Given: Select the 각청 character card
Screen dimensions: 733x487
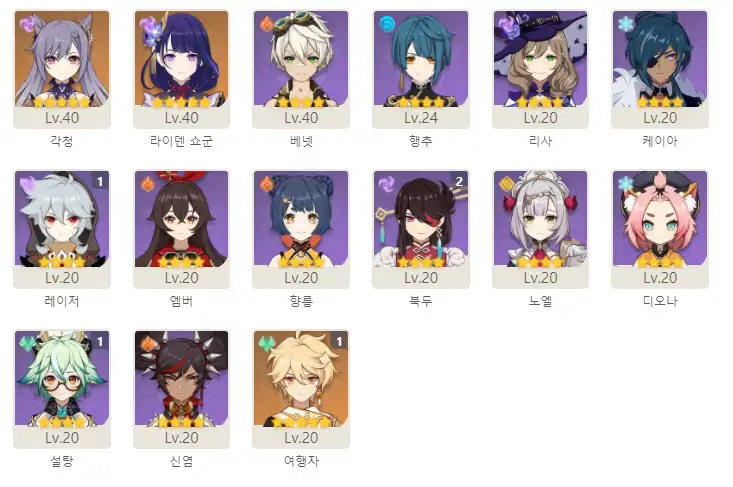Looking at the screenshot, I should tap(62, 69).
